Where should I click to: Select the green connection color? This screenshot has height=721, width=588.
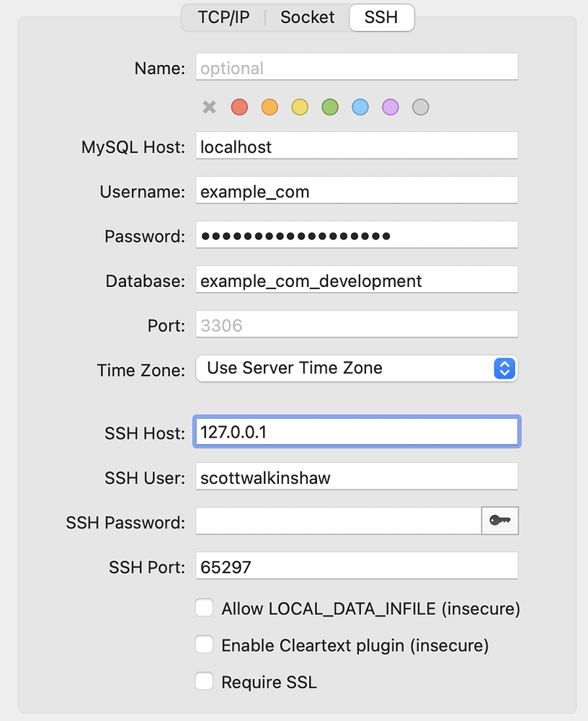point(330,107)
